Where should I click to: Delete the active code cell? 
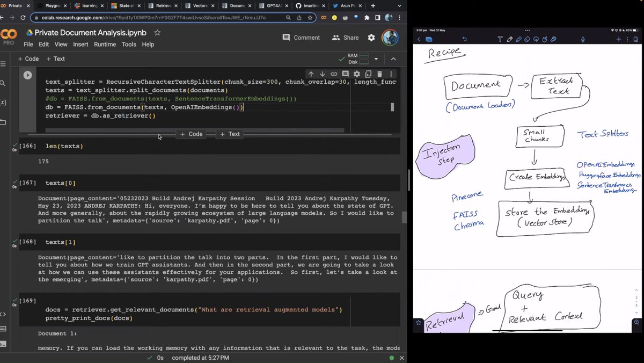click(x=380, y=74)
